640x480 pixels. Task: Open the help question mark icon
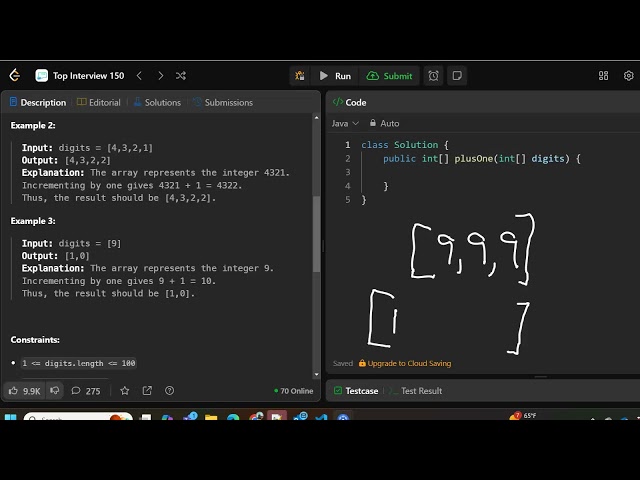(x=169, y=391)
